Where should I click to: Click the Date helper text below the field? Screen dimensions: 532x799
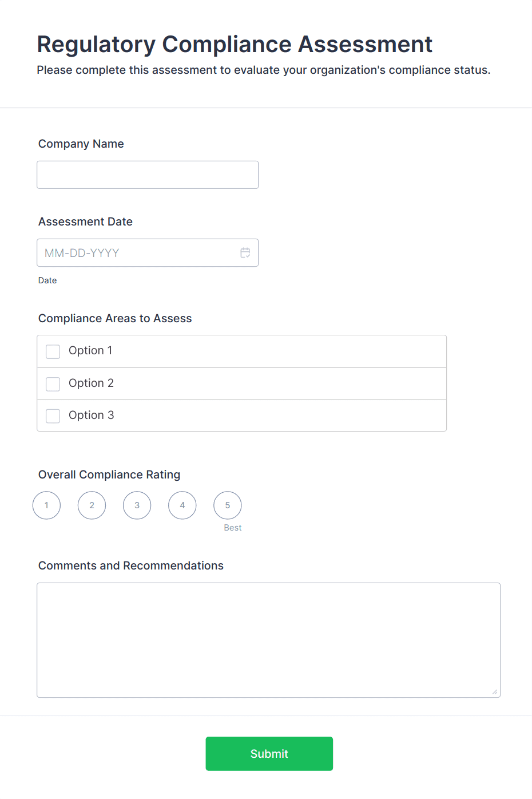pyautogui.click(x=47, y=280)
